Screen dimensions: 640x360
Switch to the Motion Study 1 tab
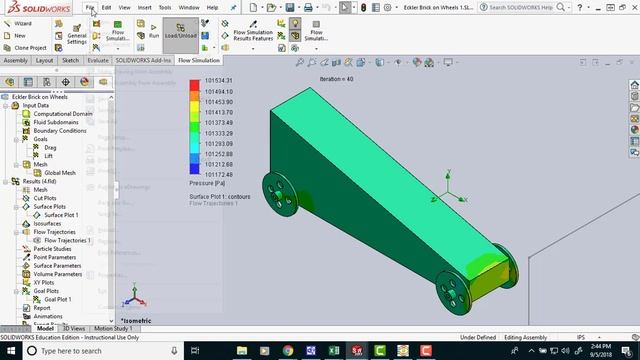(113, 329)
